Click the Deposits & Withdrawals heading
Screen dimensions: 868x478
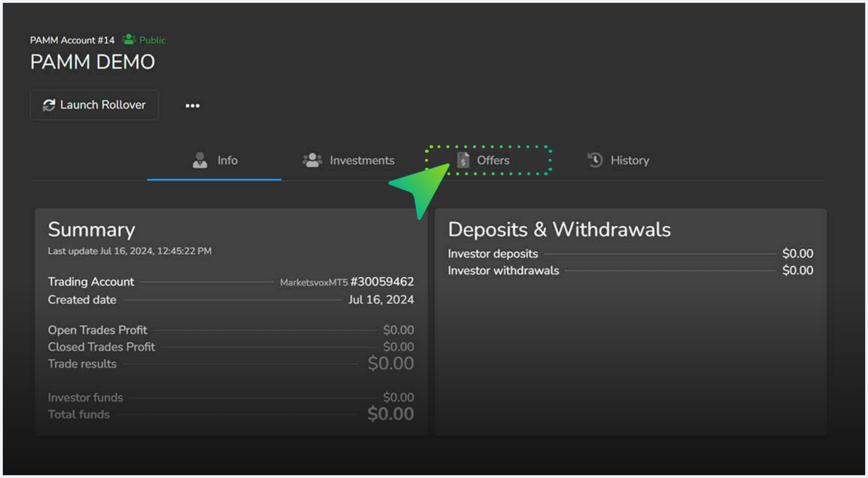click(559, 230)
